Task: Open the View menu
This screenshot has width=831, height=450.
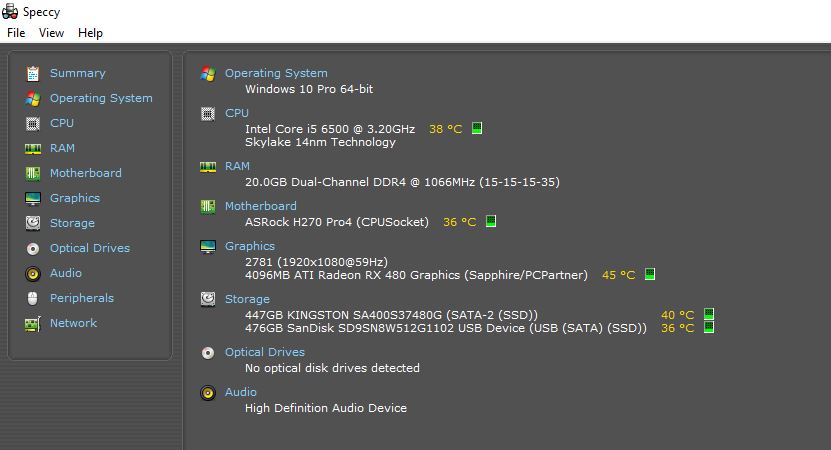Action: 51,33
